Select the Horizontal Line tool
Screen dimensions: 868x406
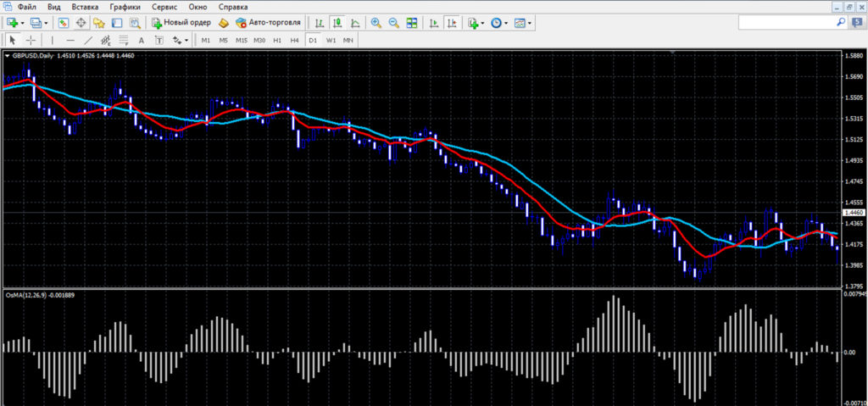70,40
